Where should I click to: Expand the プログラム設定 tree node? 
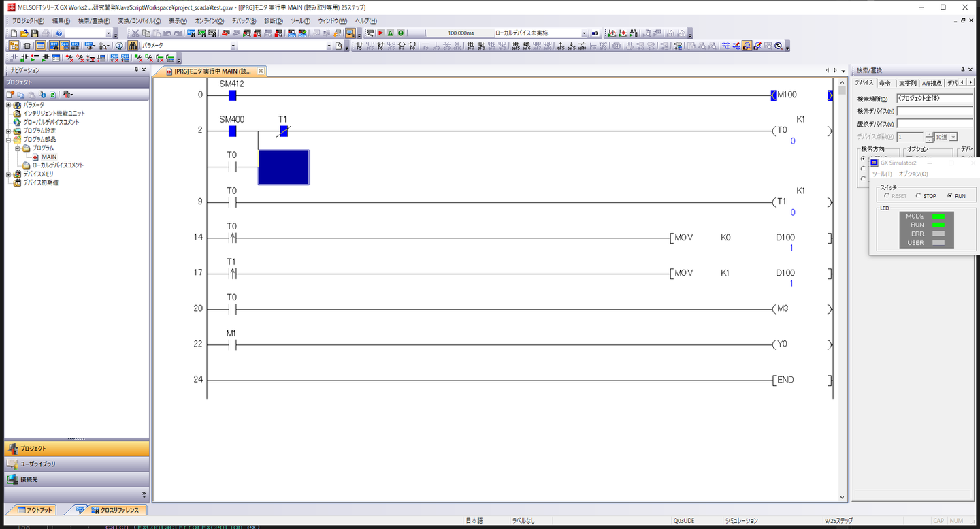[x=9, y=131]
